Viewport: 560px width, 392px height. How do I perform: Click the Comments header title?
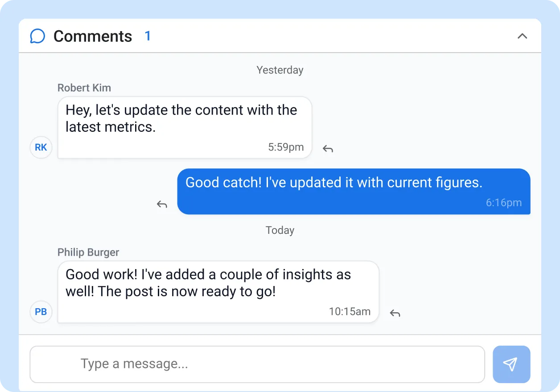tap(93, 36)
